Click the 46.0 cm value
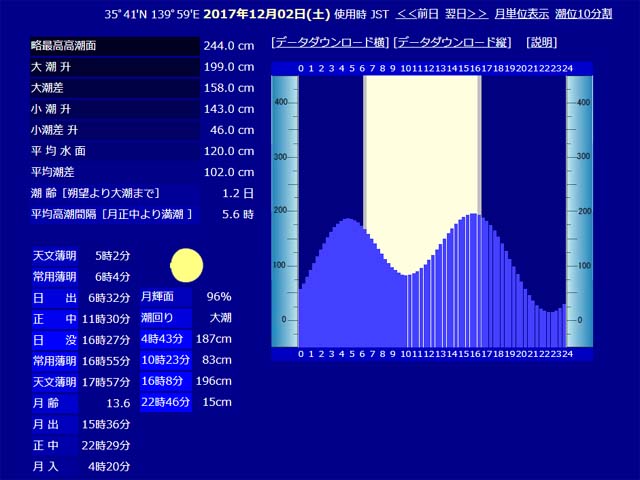 pos(232,130)
